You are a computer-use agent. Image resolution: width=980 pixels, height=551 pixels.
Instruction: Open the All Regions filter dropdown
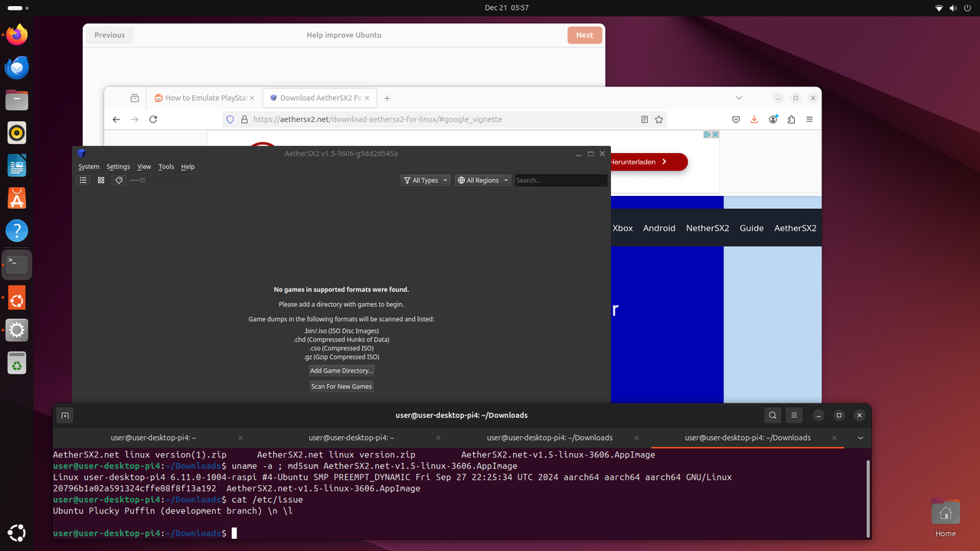pos(483,181)
